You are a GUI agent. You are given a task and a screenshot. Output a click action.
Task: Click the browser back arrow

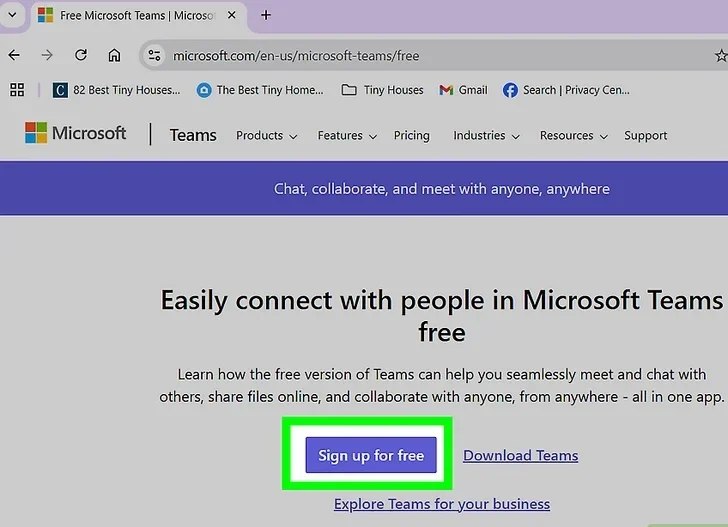(14, 55)
